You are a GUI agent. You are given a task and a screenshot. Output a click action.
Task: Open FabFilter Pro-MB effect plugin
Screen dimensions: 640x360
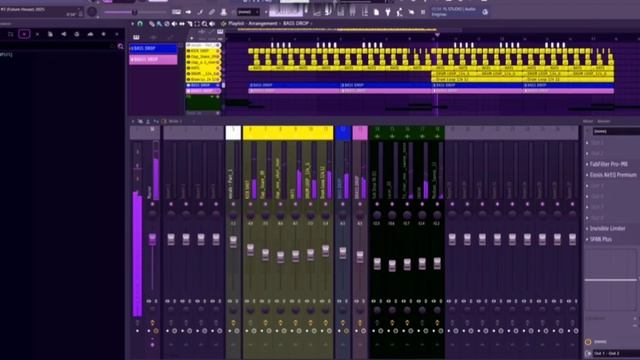tap(609, 164)
